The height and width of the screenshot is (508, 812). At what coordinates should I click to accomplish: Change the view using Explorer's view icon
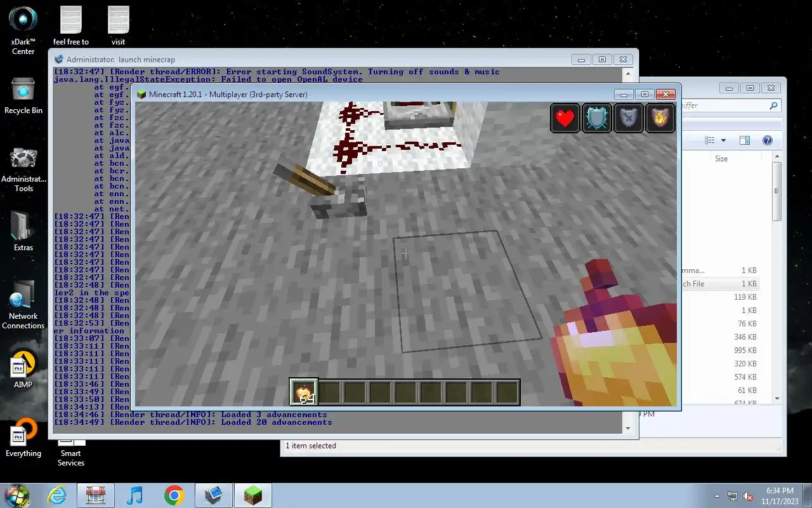pyautogui.click(x=709, y=140)
